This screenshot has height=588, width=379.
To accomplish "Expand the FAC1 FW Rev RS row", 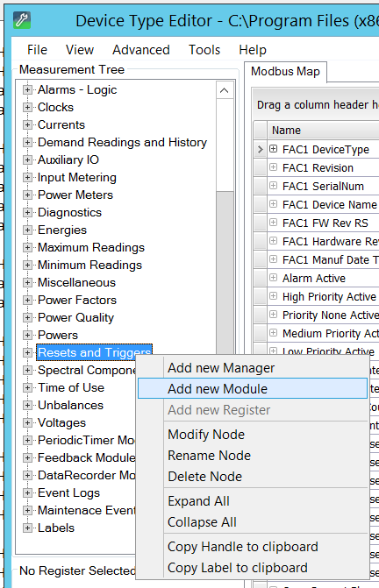I will 273,223.
